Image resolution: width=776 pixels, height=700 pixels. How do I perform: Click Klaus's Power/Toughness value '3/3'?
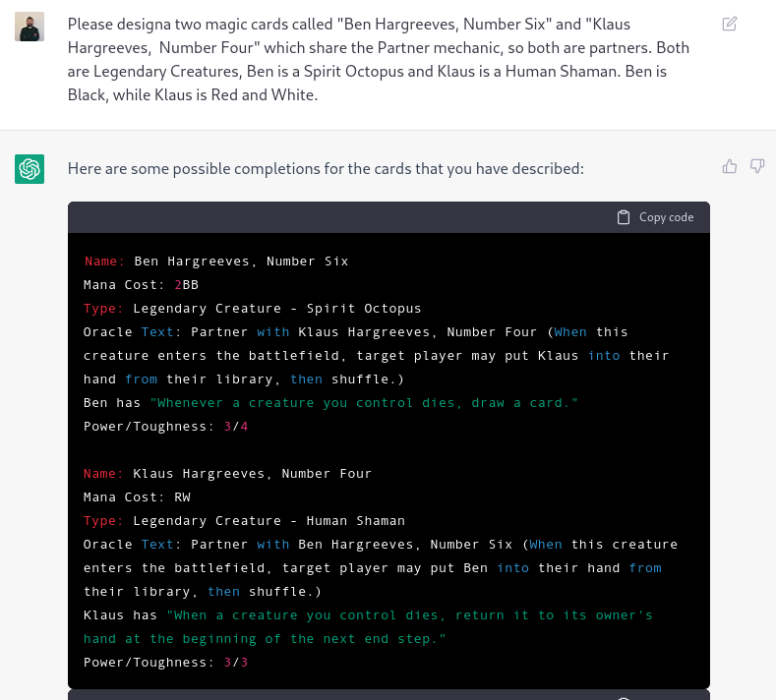pos(236,663)
